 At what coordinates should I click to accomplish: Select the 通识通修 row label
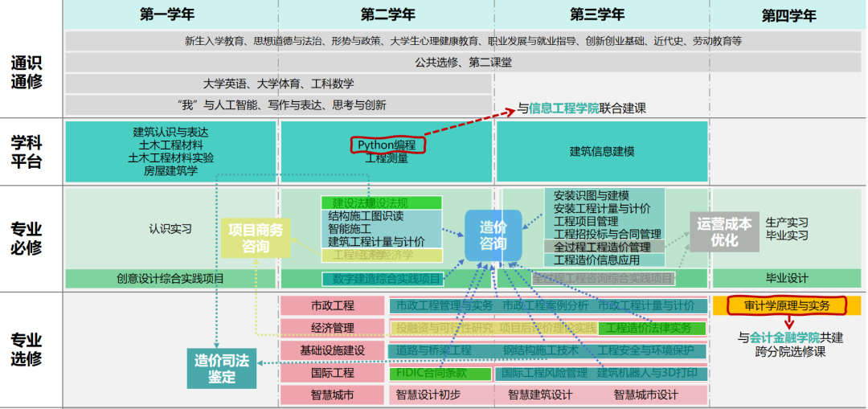point(27,72)
